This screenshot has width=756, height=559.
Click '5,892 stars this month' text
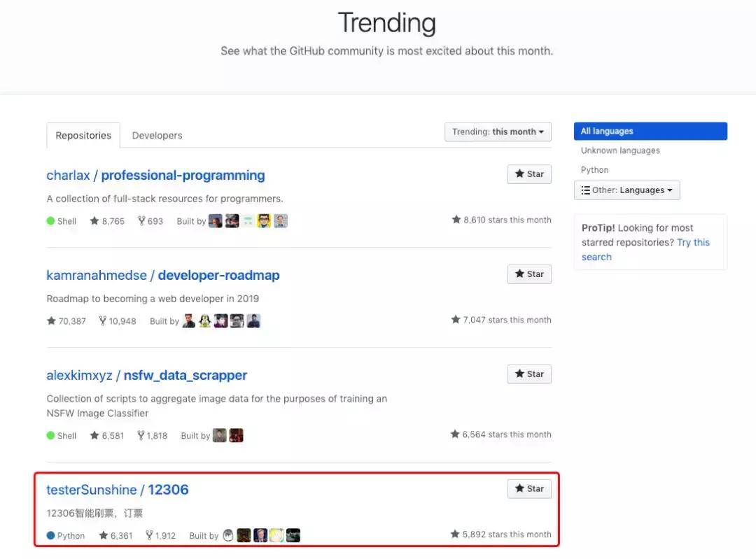(x=501, y=535)
